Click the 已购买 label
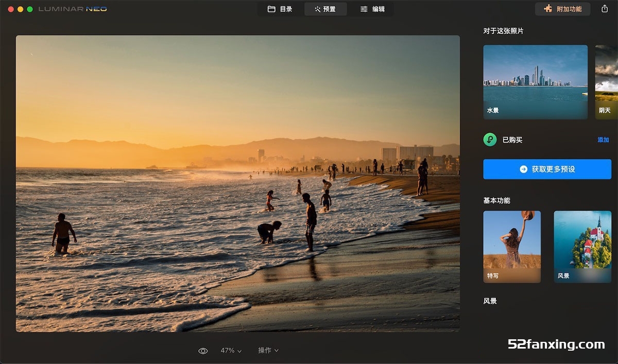Image resolution: width=618 pixels, height=364 pixels. 512,140
